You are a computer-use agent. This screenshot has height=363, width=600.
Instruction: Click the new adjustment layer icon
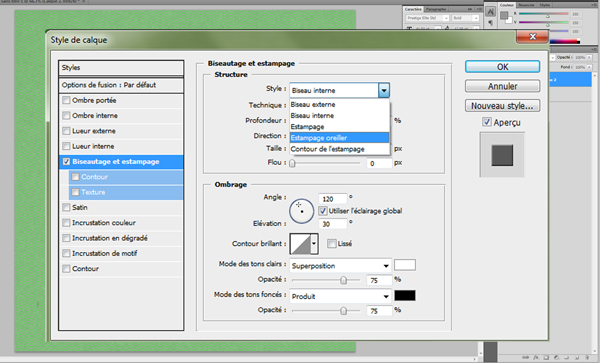(556, 357)
